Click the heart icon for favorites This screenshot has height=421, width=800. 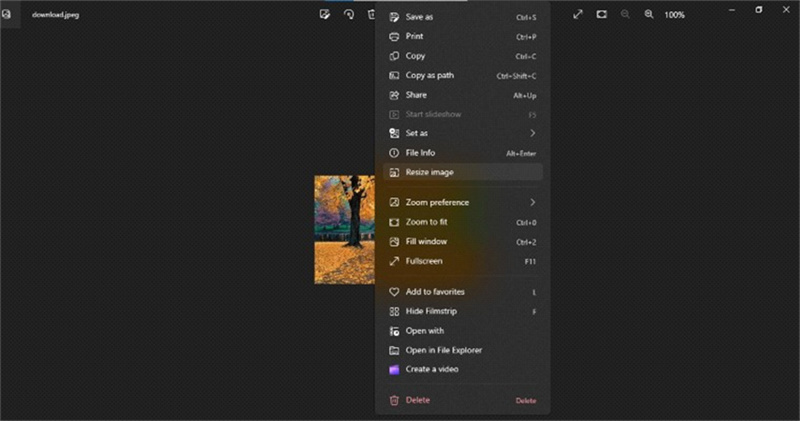pos(394,292)
